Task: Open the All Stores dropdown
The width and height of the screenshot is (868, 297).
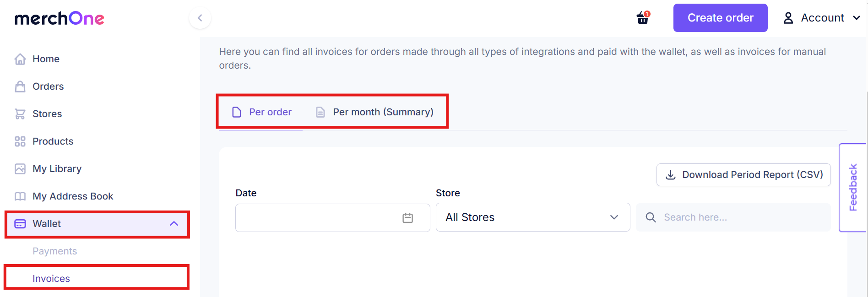Action: coord(533,217)
